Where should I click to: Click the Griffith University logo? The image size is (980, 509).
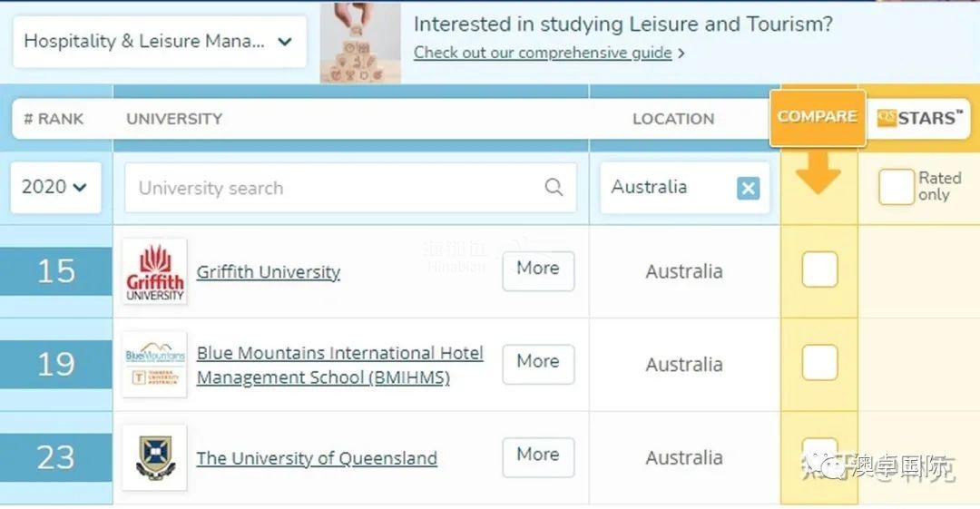(154, 271)
